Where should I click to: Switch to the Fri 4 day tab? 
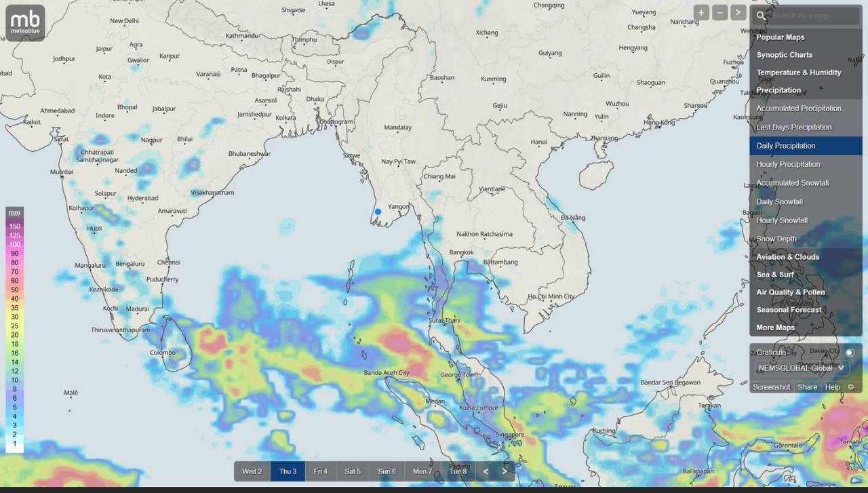click(320, 471)
